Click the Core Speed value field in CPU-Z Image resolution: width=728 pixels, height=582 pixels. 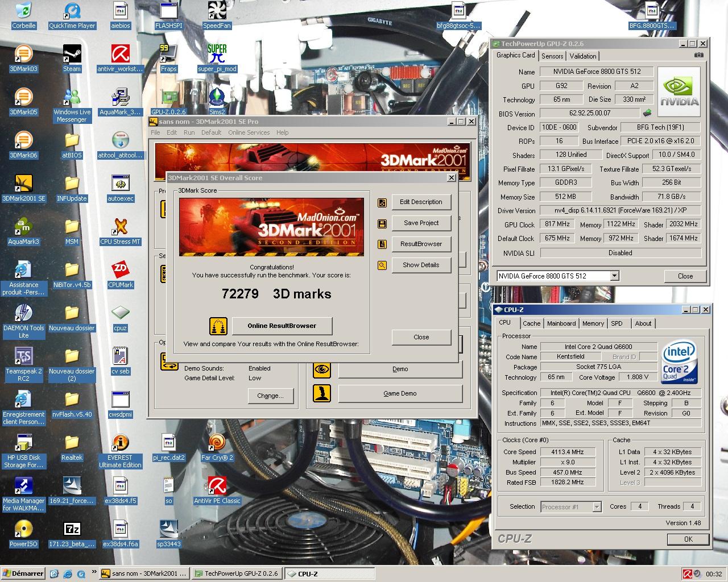[x=568, y=452]
